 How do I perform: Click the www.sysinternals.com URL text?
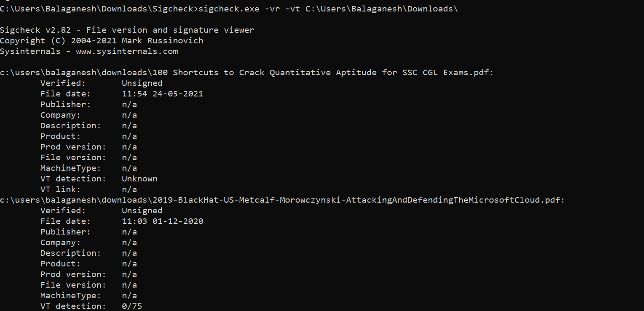[127, 51]
